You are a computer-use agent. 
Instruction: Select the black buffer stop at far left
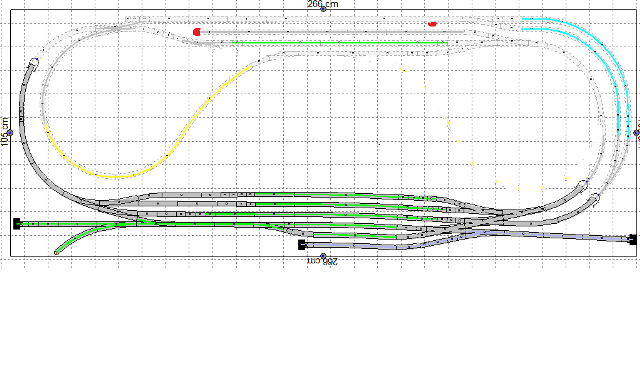coord(17,224)
